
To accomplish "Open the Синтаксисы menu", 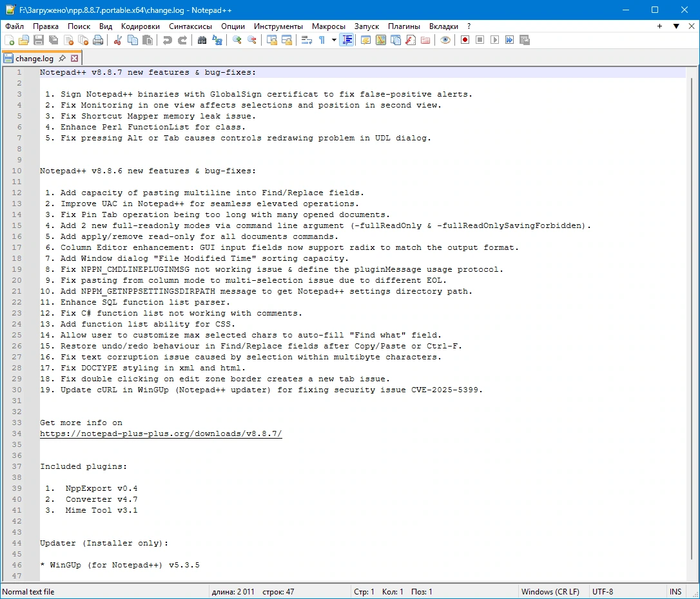I will click(190, 26).
